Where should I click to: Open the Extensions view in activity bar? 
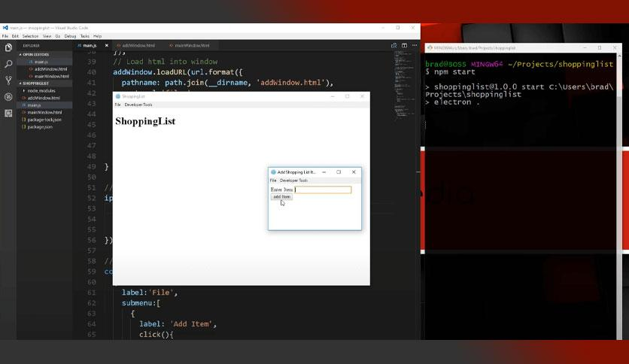point(8,113)
